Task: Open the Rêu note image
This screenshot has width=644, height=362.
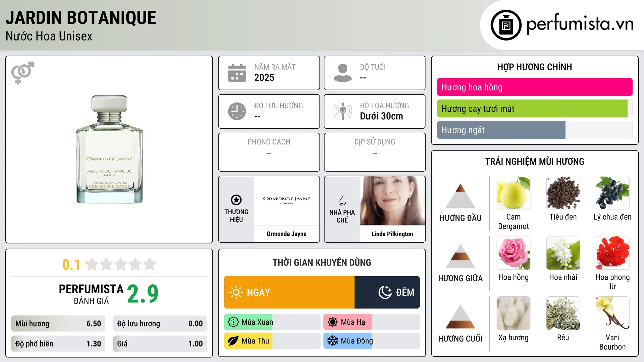Action: pos(563,313)
